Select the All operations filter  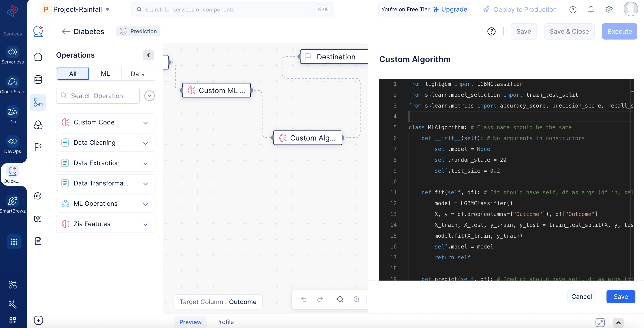pos(73,73)
